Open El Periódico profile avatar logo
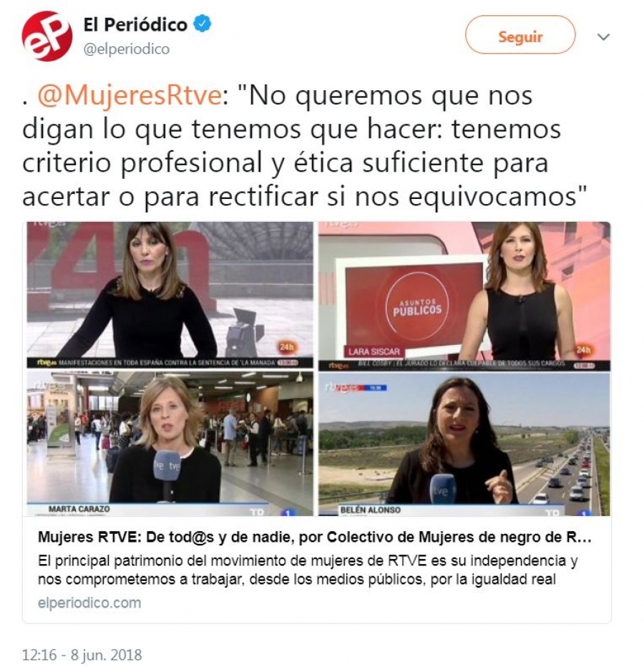Screen dimensions: 644x672 (47, 36)
